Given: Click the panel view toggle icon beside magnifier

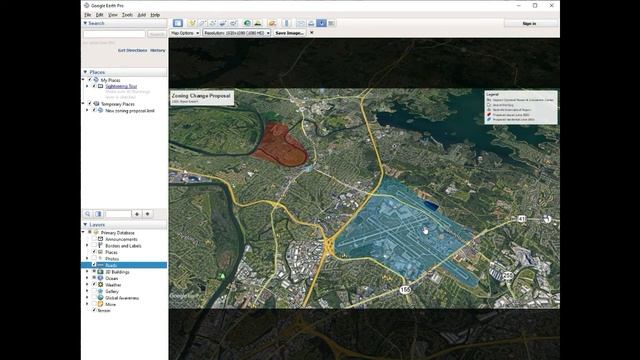Looking at the screenshot, I should 98,214.
